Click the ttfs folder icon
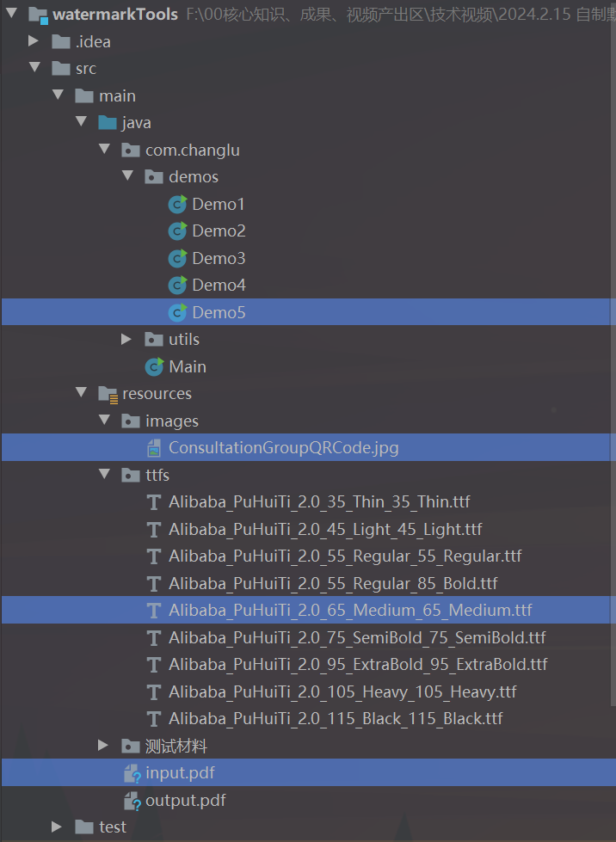The height and width of the screenshot is (842, 616). [x=131, y=475]
